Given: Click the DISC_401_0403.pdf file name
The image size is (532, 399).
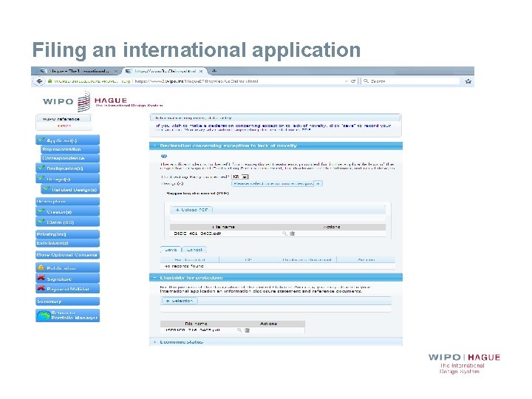Looking at the screenshot, I should pos(197,233).
